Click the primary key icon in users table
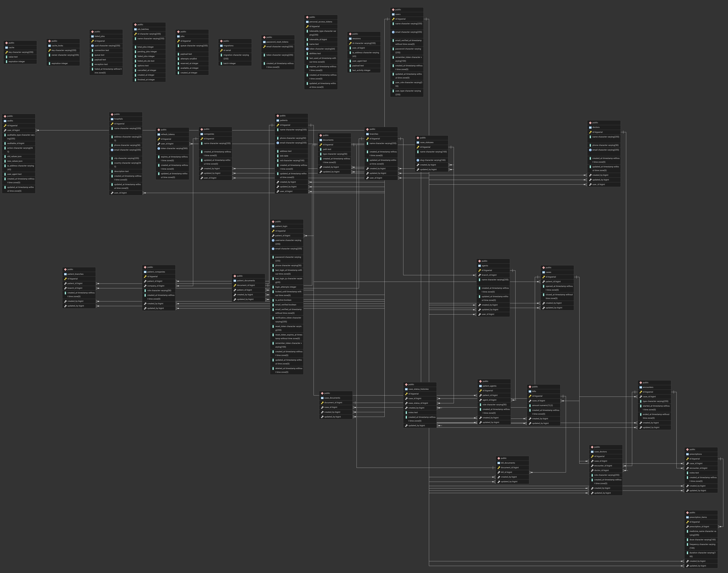 pos(393,19)
